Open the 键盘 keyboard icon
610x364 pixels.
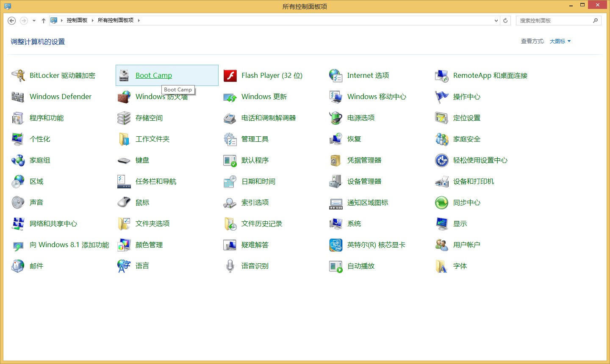tap(124, 160)
